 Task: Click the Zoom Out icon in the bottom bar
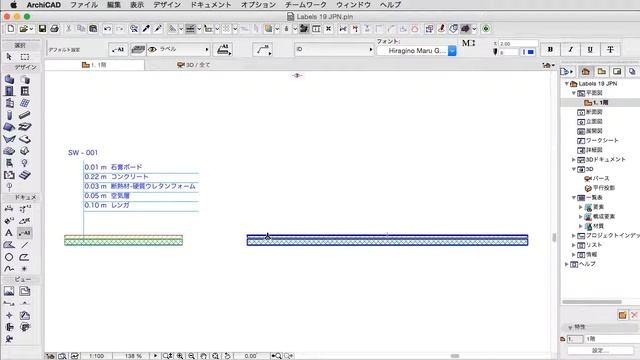point(191,356)
